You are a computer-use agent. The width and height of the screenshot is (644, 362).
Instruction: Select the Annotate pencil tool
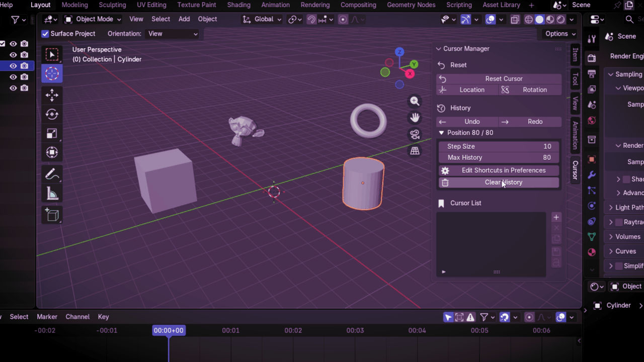pyautogui.click(x=52, y=174)
